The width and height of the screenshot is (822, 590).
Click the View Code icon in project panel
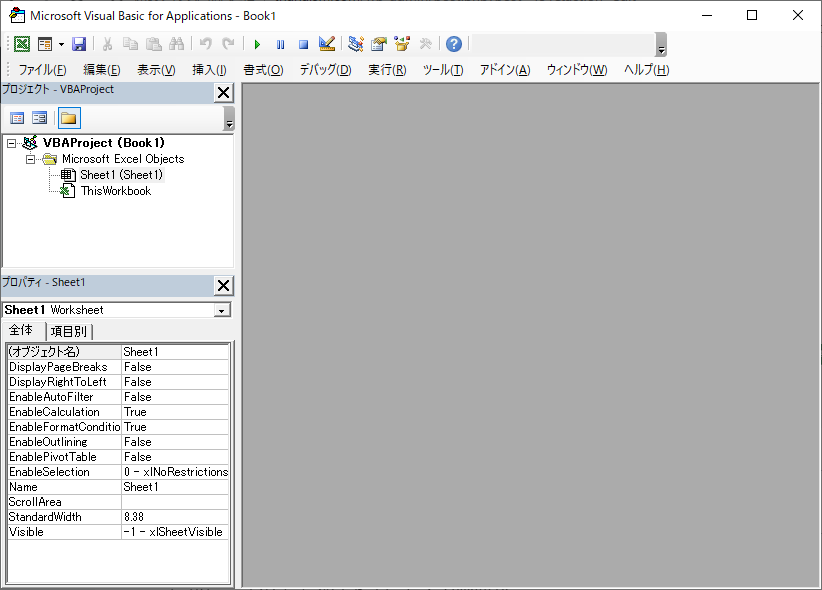17,118
